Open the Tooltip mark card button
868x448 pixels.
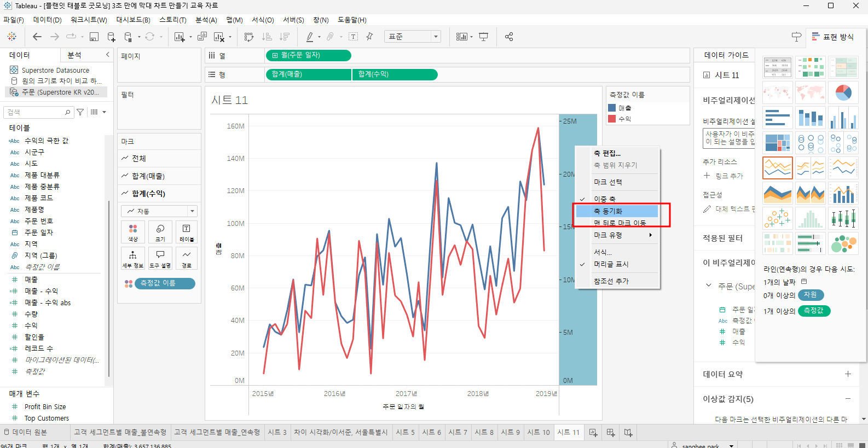160,258
